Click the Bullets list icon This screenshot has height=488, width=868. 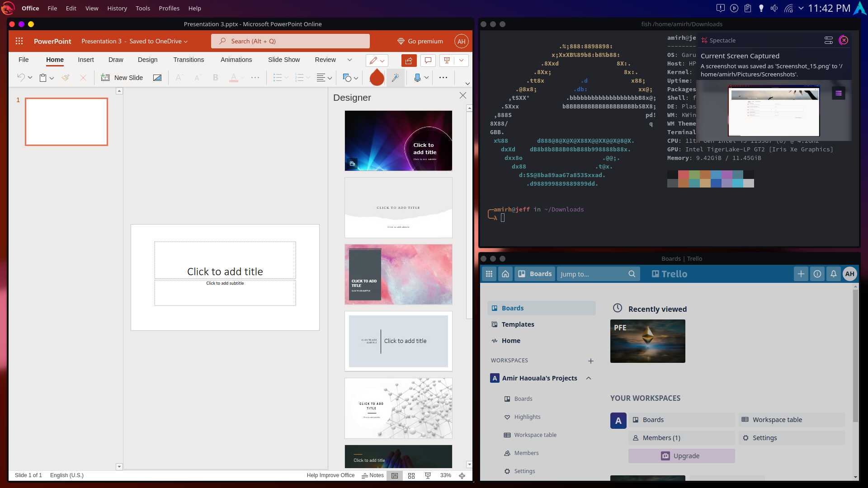[277, 78]
